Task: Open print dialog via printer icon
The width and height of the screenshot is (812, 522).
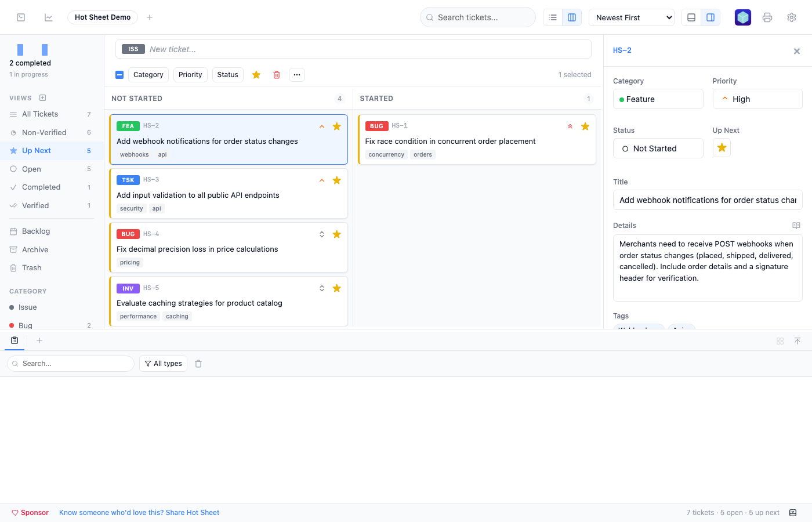Action: click(767, 17)
